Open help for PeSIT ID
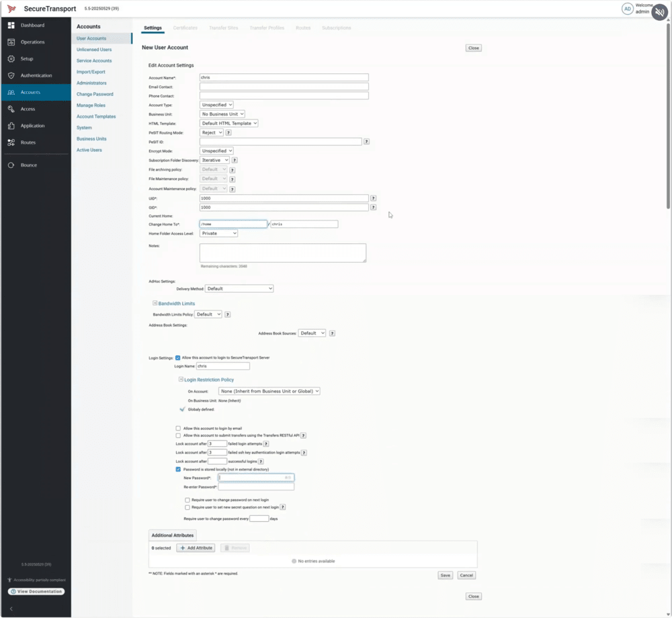The width and height of the screenshot is (672, 618). coord(366,142)
